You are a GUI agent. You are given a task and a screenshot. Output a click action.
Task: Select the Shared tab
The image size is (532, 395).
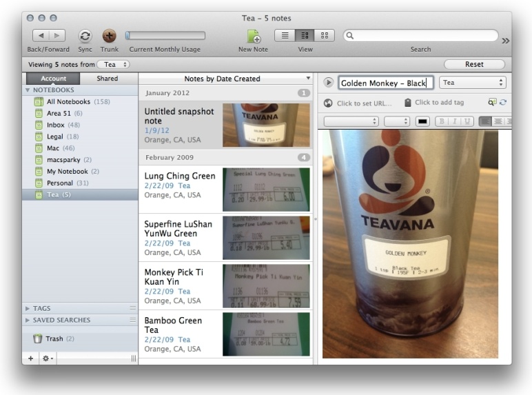(x=108, y=79)
